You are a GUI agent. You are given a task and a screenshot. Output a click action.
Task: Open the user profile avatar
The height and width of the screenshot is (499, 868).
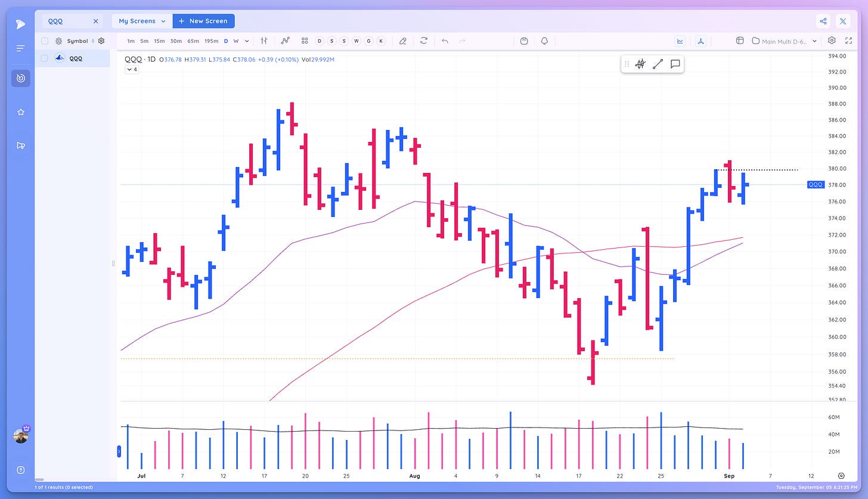[x=21, y=436]
